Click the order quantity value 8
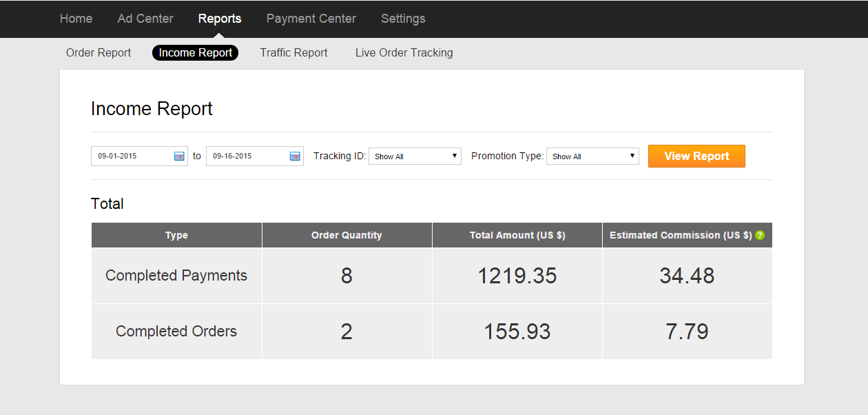Viewport: 868px width, 415px height. click(347, 276)
